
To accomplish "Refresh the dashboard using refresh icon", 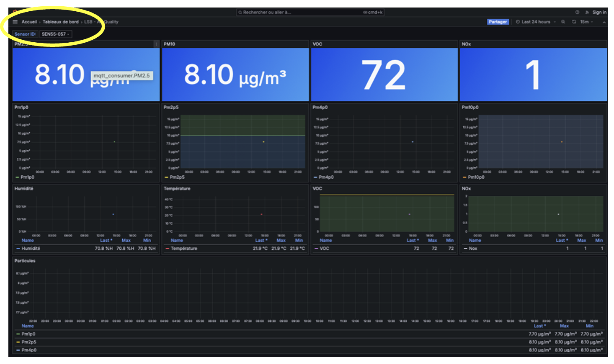I will click(x=574, y=22).
